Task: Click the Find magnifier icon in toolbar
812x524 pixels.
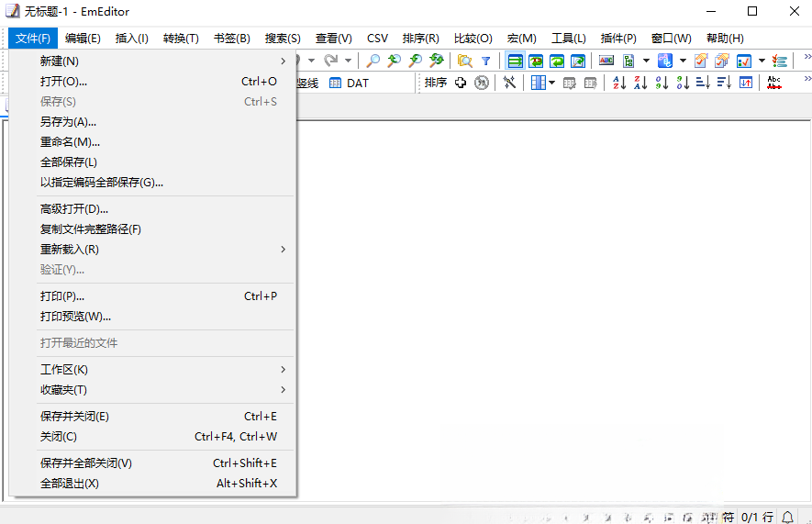Action: 373,61
